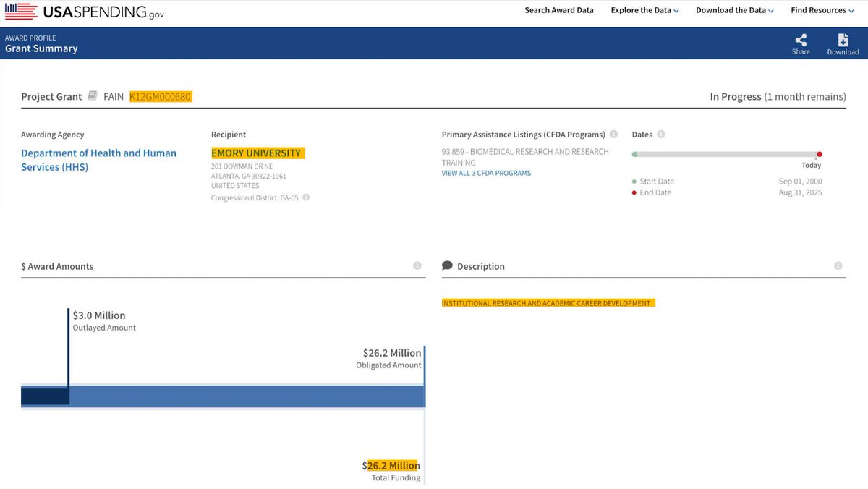Select the $26.2 Million Obligated Amount

(392, 353)
